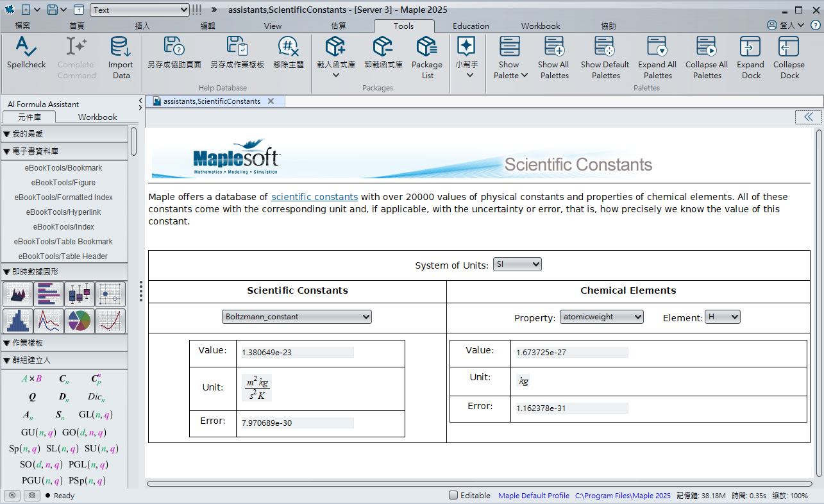Open the 載入函式庫 dropdown arrow
Screen dimensions: 824x504
coord(336,75)
